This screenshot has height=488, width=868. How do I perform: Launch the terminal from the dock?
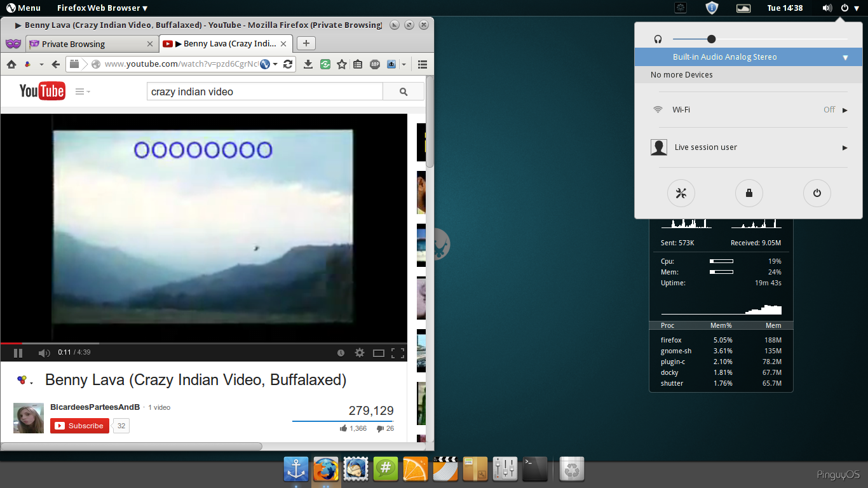point(534,470)
